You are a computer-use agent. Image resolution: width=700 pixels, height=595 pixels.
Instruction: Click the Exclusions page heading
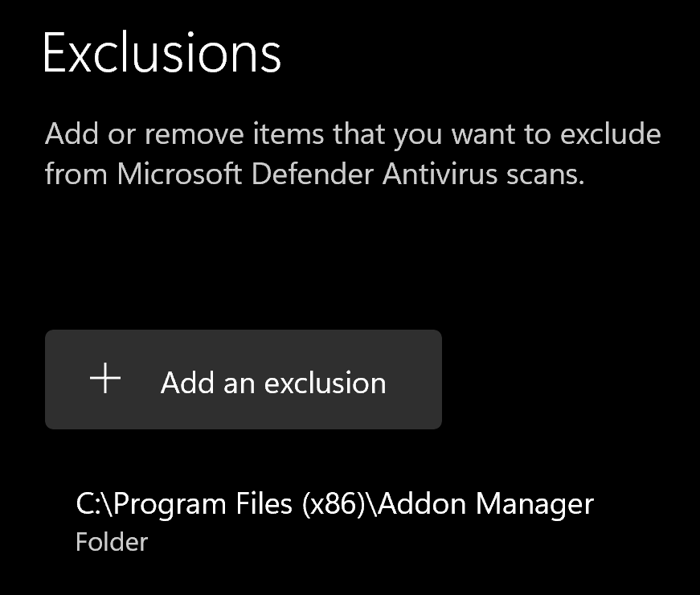pyautogui.click(x=162, y=54)
